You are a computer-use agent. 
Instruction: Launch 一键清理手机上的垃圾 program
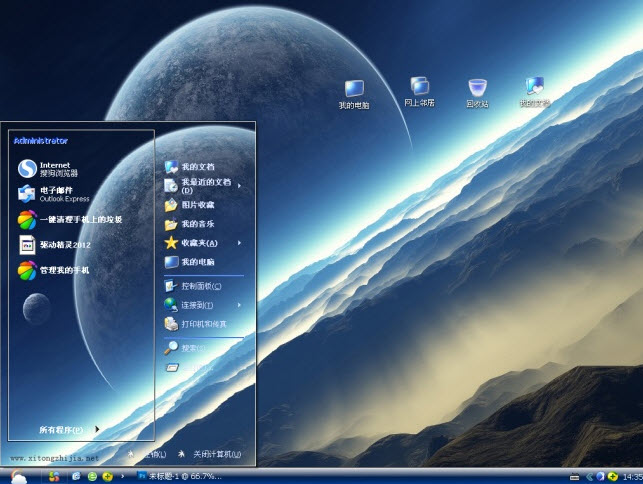click(66, 219)
